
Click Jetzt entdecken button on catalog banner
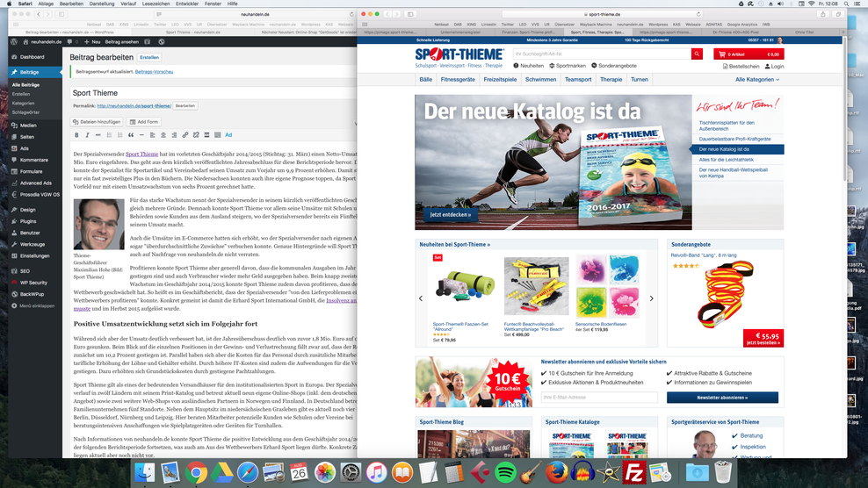451,214
